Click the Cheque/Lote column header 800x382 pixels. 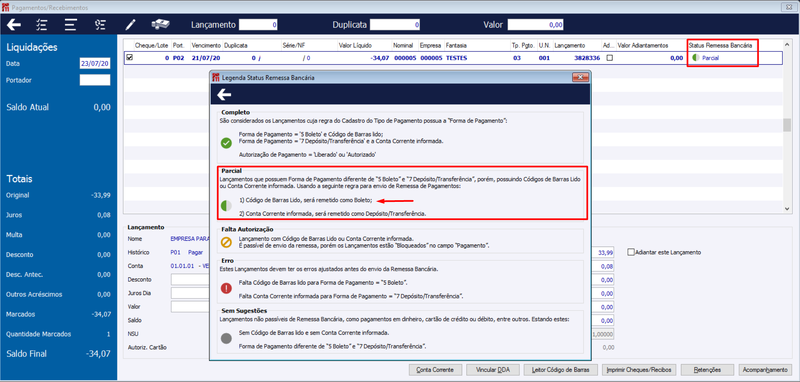pos(152,46)
